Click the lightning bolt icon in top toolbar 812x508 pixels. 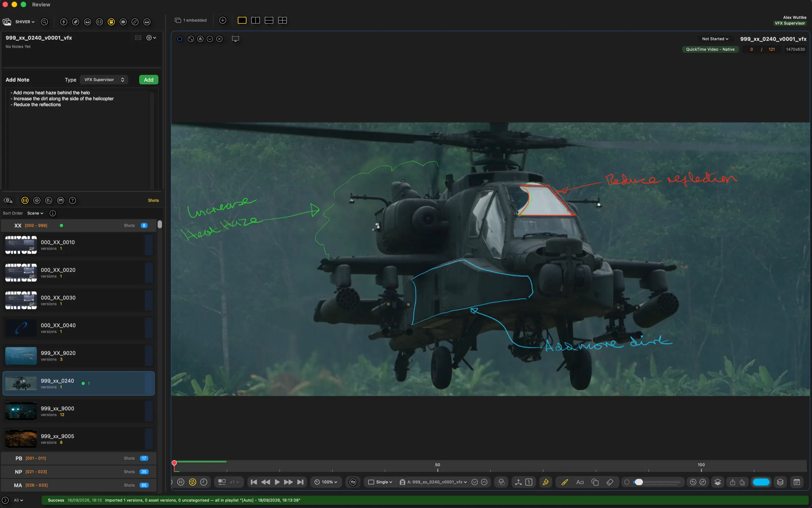(64, 22)
